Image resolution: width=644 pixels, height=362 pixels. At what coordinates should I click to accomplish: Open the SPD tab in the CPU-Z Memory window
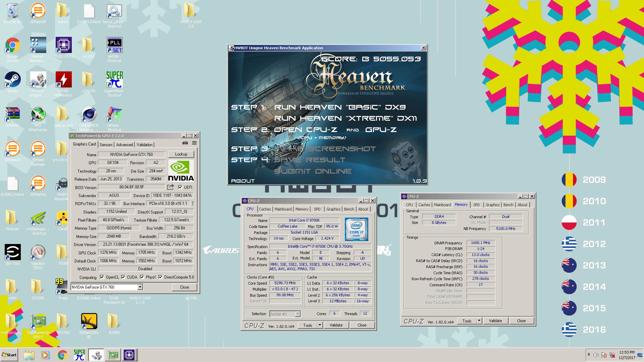tap(476, 205)
